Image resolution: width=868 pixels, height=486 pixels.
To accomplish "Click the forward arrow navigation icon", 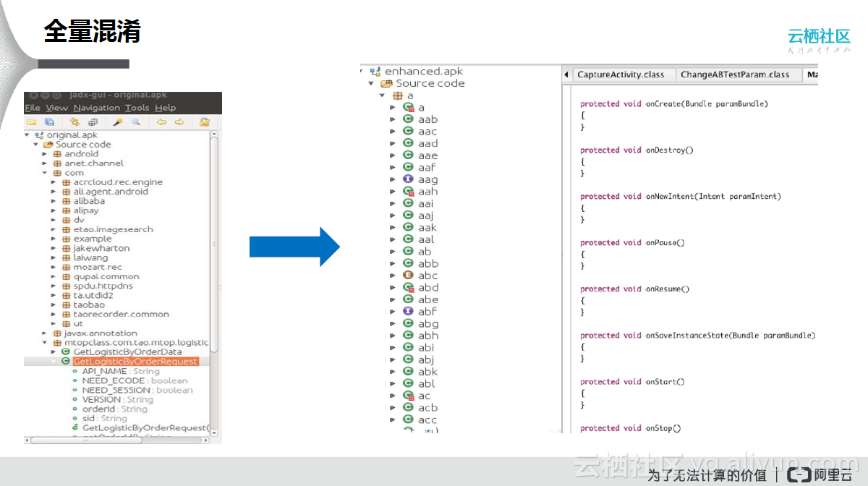I will [x=179, y=122].
